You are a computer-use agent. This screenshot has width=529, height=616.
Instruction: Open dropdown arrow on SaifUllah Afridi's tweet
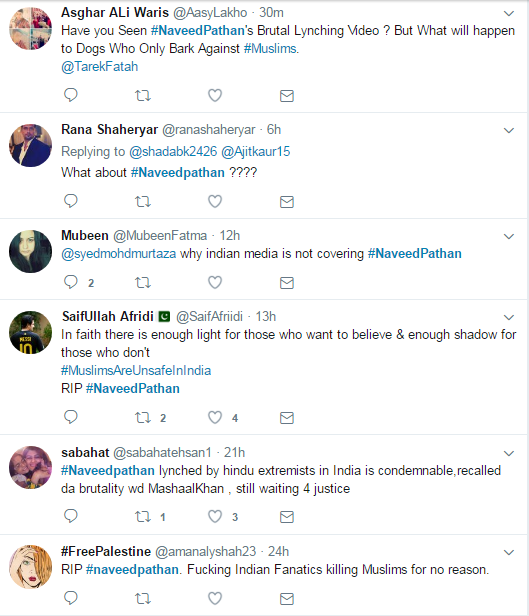click(x=509, y=317)
